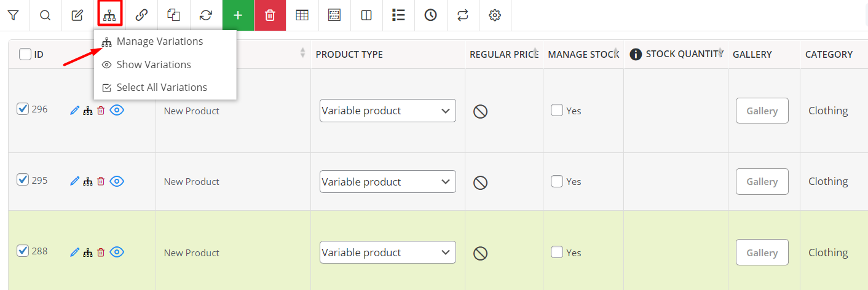Open the filter funnel icon in toolbar
Image resolution: width=868 pixels, height=290 pixels.
pos(13,15)
